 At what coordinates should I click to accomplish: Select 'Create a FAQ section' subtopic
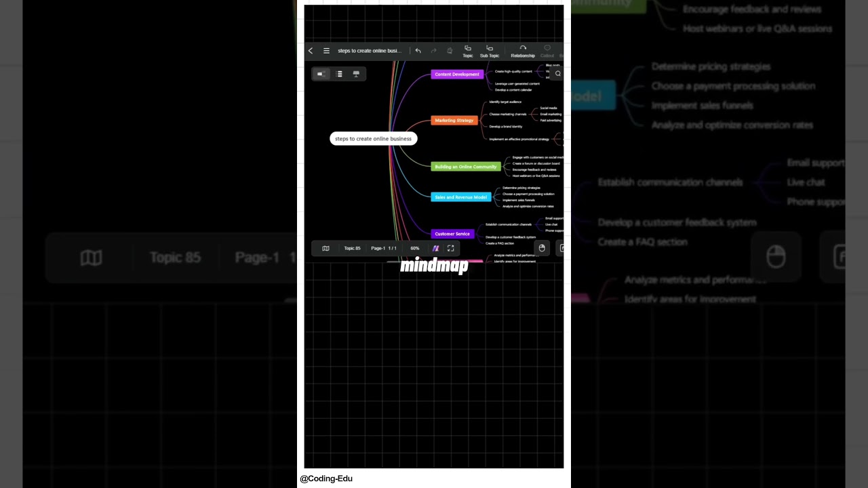pyautogui.click(x=500, y=243)
